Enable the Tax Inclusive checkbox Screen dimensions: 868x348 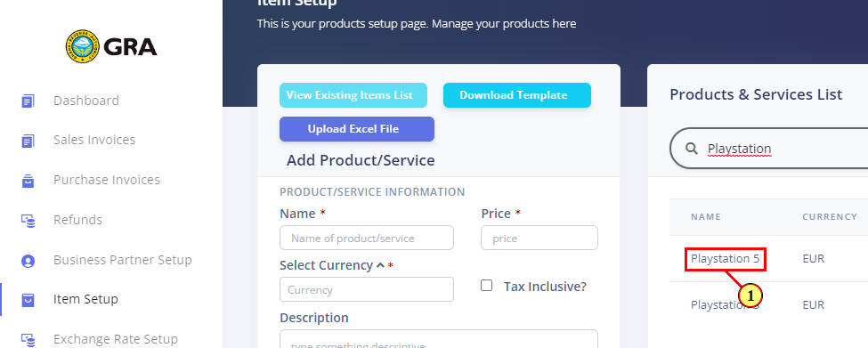487,286
